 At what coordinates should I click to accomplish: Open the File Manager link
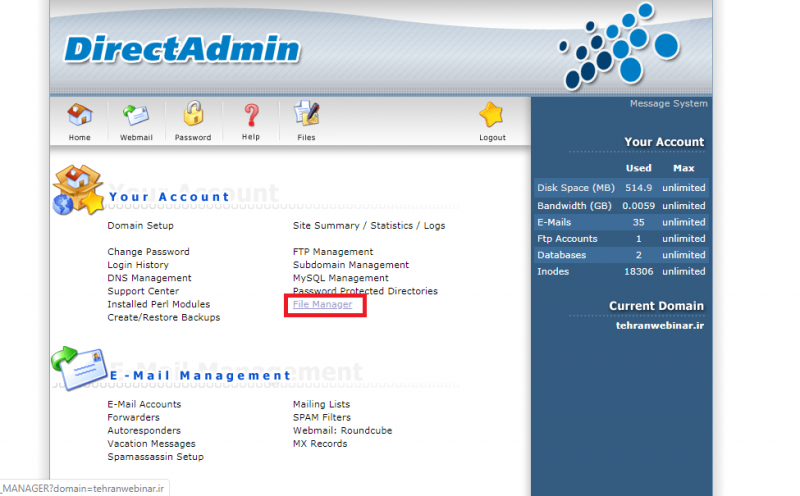click(x=322, y=304)
